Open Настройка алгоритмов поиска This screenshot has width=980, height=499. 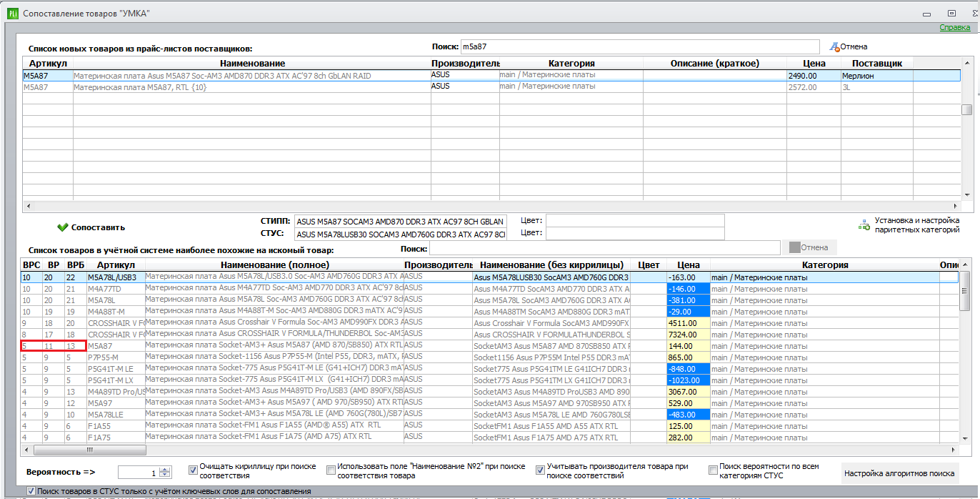coord(899,473)
